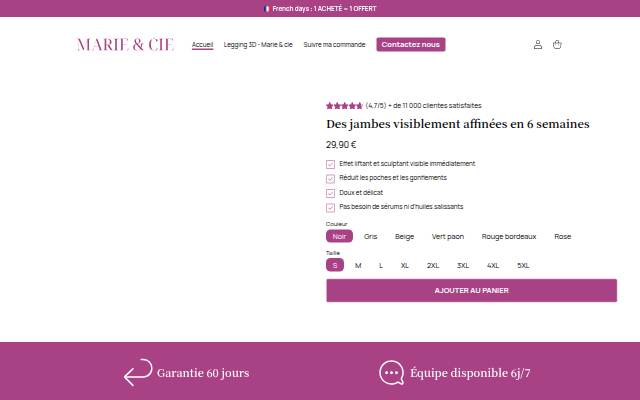640x400 pixels.
Task: Choose size XL
Action: 404,265
